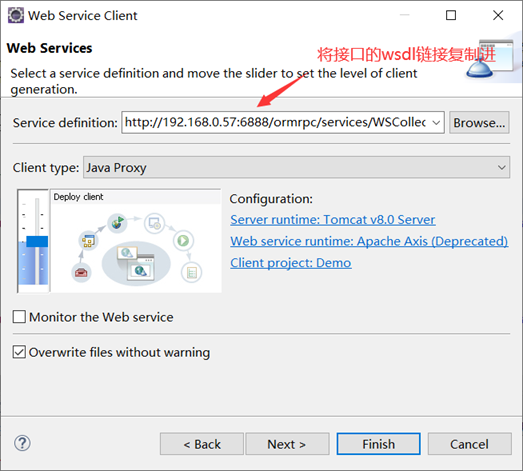Click the red toolbox icon in the diagram
Screen dimensions: 523x471
pyautogui.click(x=81, y=273)
